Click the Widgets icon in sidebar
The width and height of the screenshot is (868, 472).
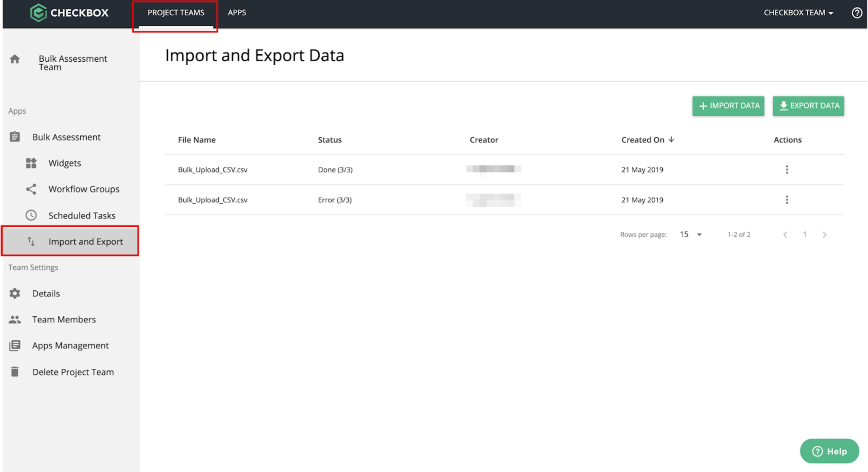(x=31, y=163)
